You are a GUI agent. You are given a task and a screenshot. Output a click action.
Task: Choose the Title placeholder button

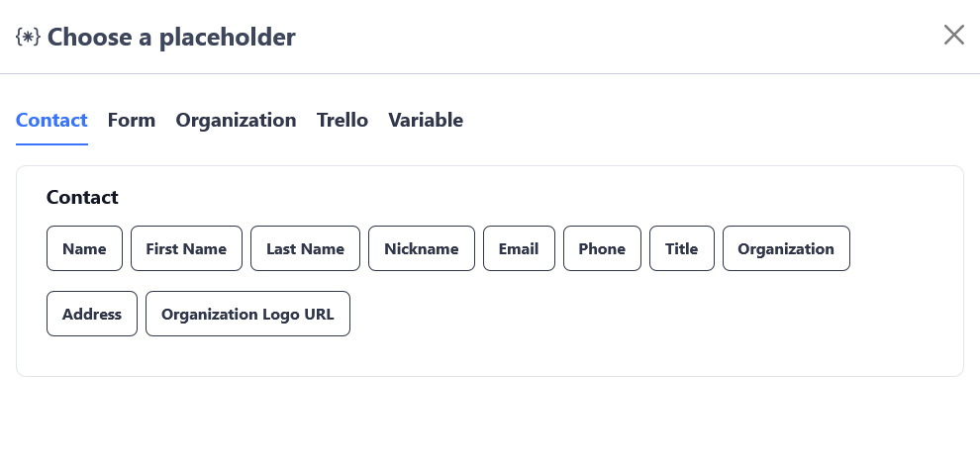click(682, 248)
